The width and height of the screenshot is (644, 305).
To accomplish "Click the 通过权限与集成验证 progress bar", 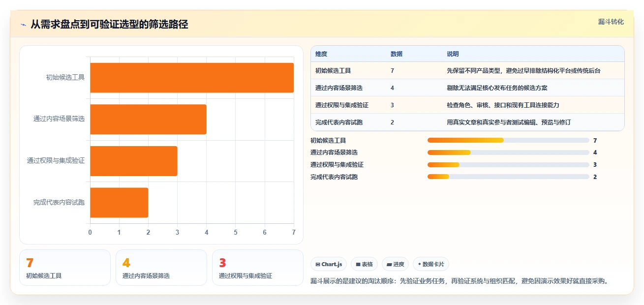I will [x=508, y=165].
